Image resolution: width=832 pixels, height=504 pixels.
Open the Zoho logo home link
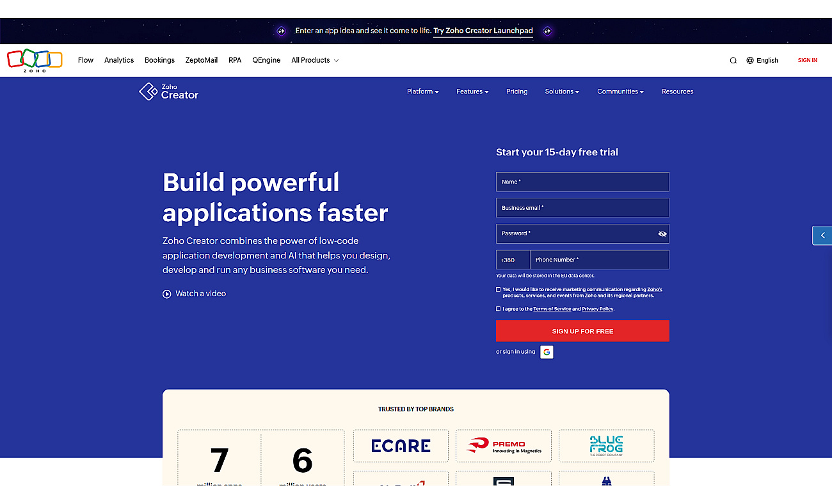pyautogui.click(x=35, y=60)
